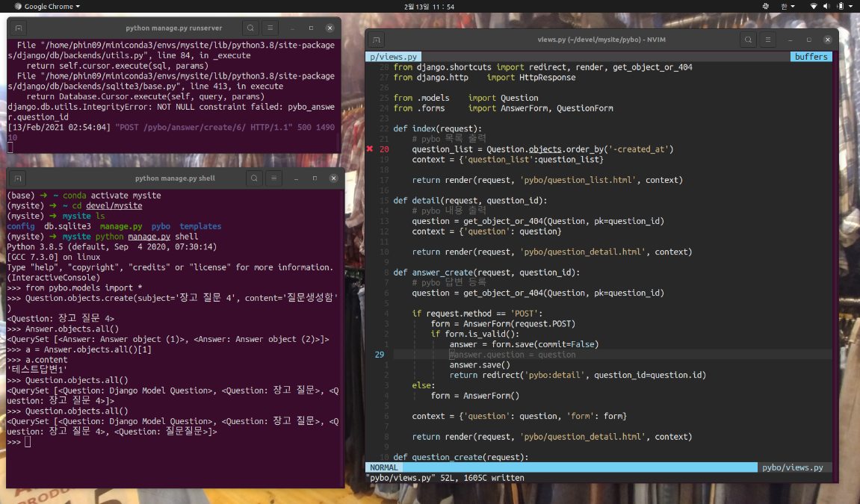This screenshot has width=860, height=504.
Task: Minimize the manage.py shell terminal
Action: 296,178
